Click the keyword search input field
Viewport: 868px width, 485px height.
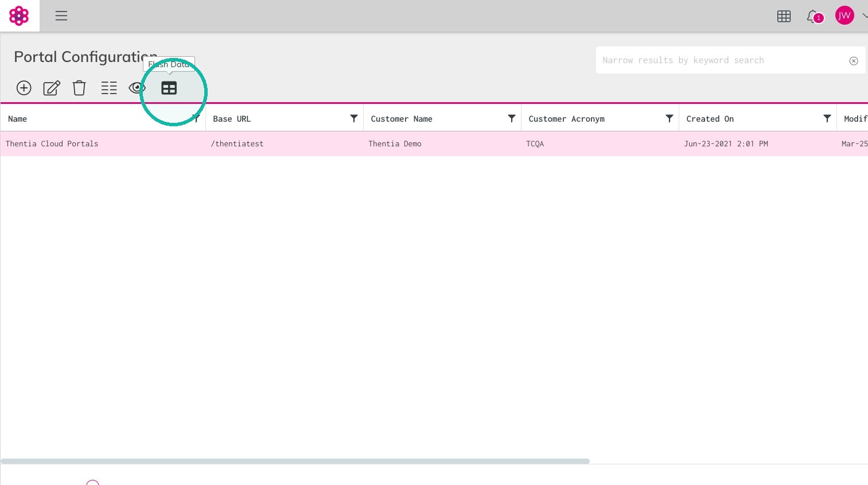723,60
